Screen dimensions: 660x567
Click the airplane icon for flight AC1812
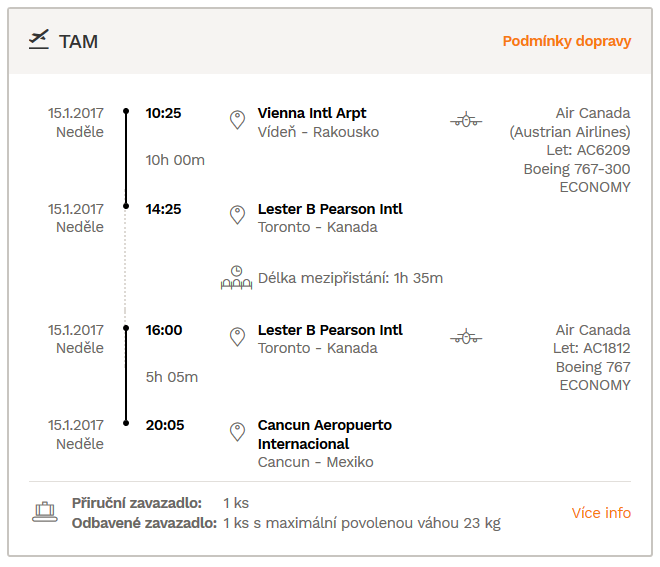point(466,337)
